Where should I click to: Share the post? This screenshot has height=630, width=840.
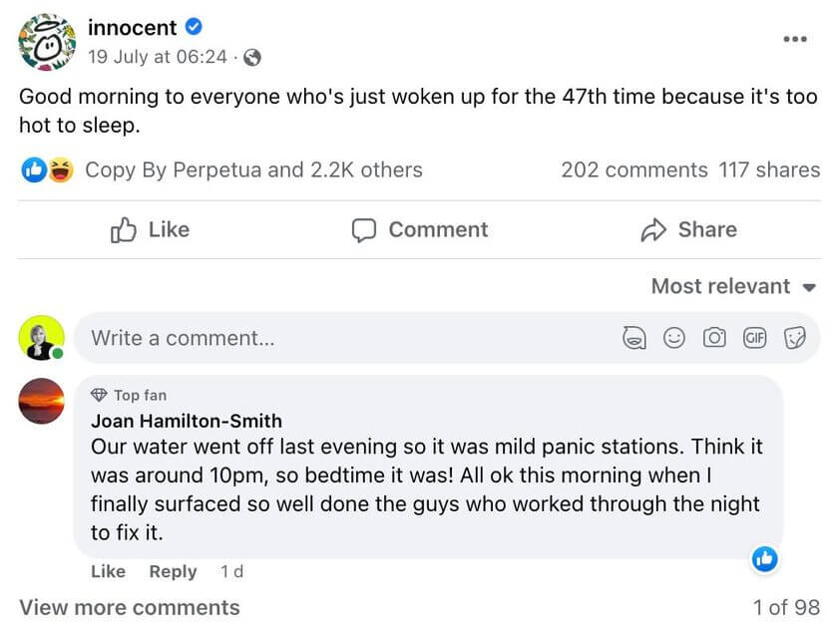(688, 230)
